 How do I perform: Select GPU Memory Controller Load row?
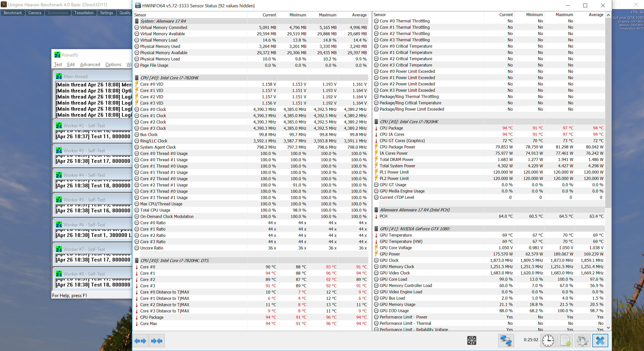(489, 285)
